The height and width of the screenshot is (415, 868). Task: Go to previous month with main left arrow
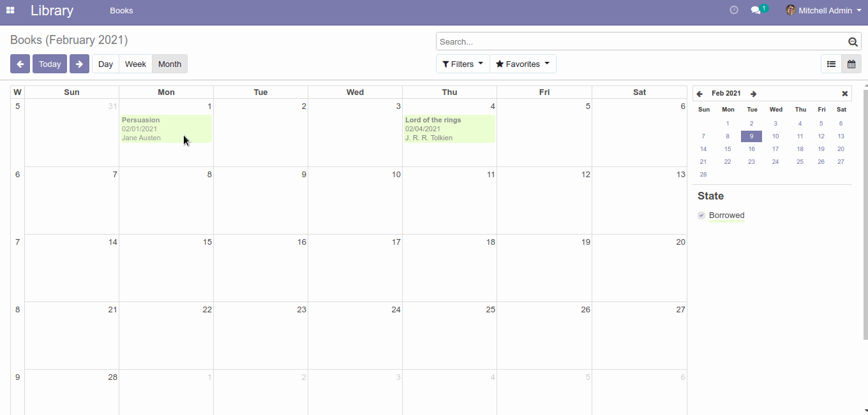point(20,64)
